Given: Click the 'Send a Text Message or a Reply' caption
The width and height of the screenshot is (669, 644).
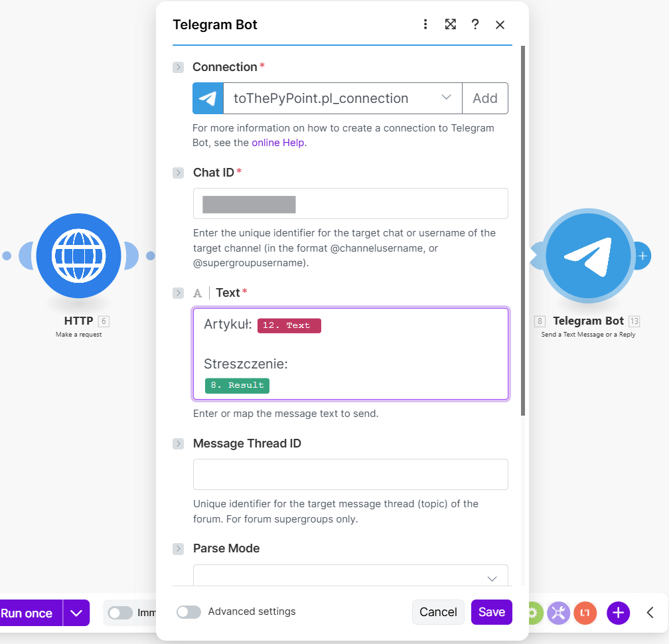Looking at the screenshot, I should [588, 335].
